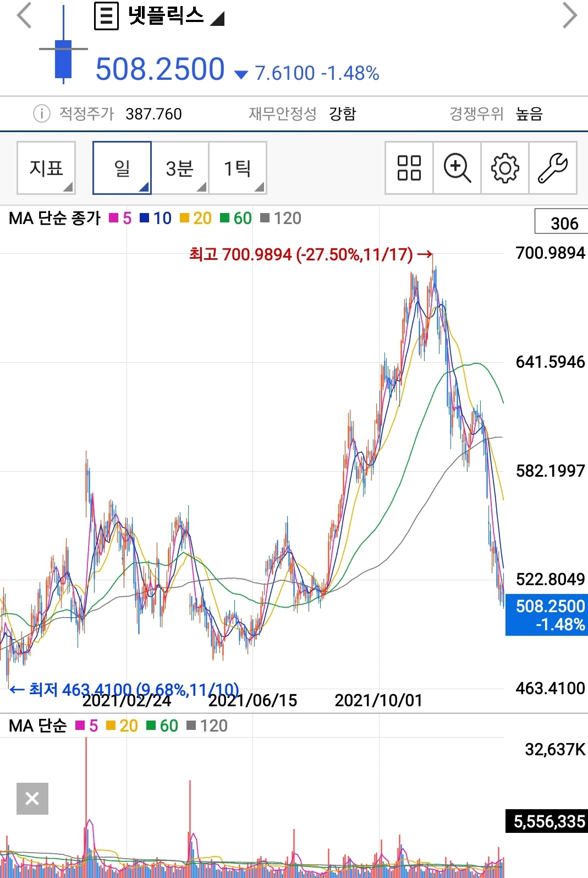The height and width of the screenshot is (878, 588).
Task: Tap the 최고 700.9894 high marker label
Action: click(x=310, y=254)
